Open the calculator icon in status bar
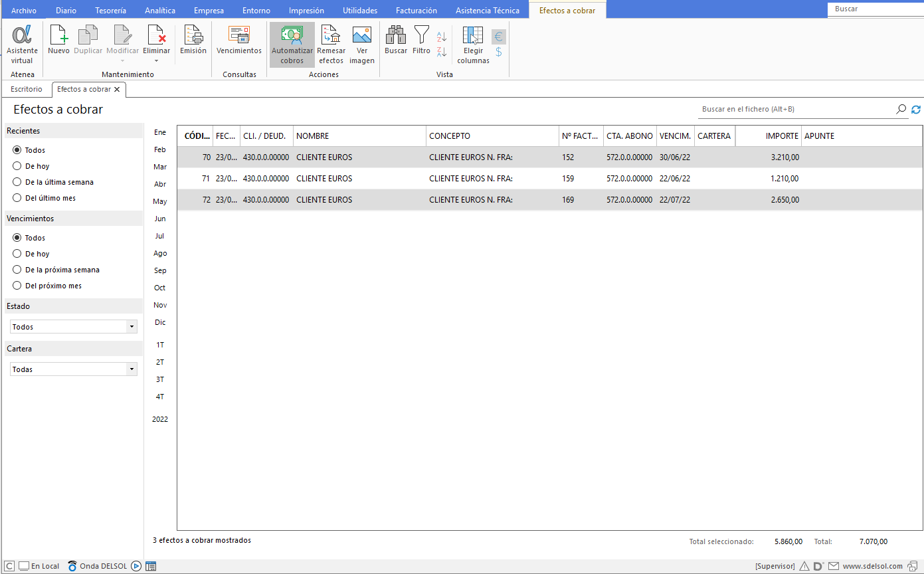Screen dimensions: 924x574 click(x=151, y=566)
